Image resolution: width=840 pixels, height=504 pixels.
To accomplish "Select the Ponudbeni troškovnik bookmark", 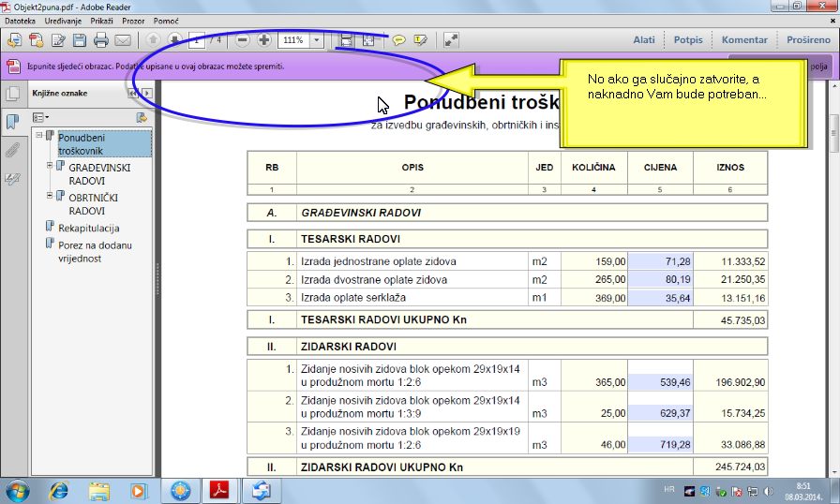I will [104, 144].
